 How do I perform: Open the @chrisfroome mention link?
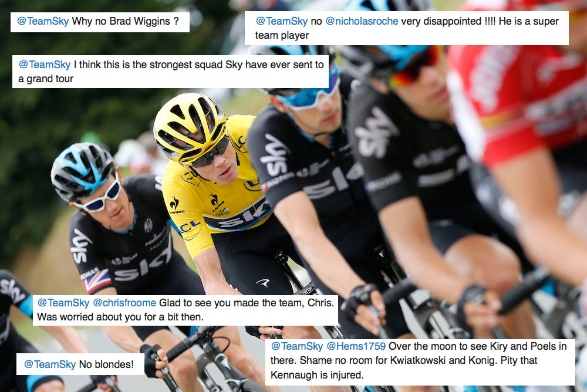pyautogui.click(x=124, y=303)
